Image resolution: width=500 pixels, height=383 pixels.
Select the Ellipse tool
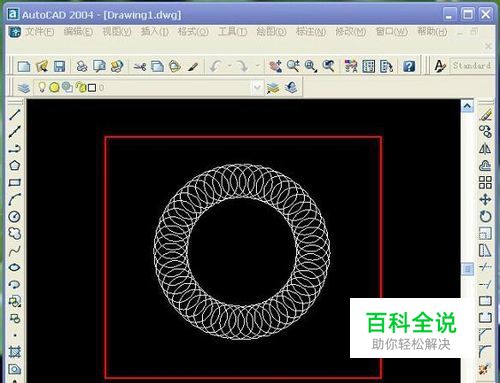click(14, 267)
